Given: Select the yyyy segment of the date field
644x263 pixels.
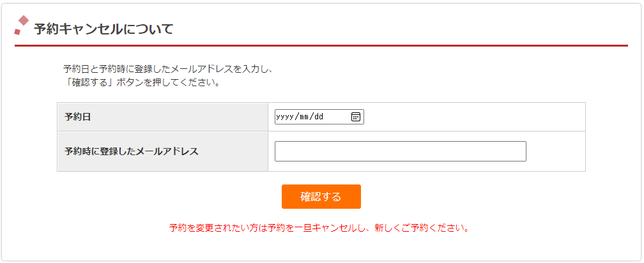Looking at the screenshot, I should click(284, 117).
